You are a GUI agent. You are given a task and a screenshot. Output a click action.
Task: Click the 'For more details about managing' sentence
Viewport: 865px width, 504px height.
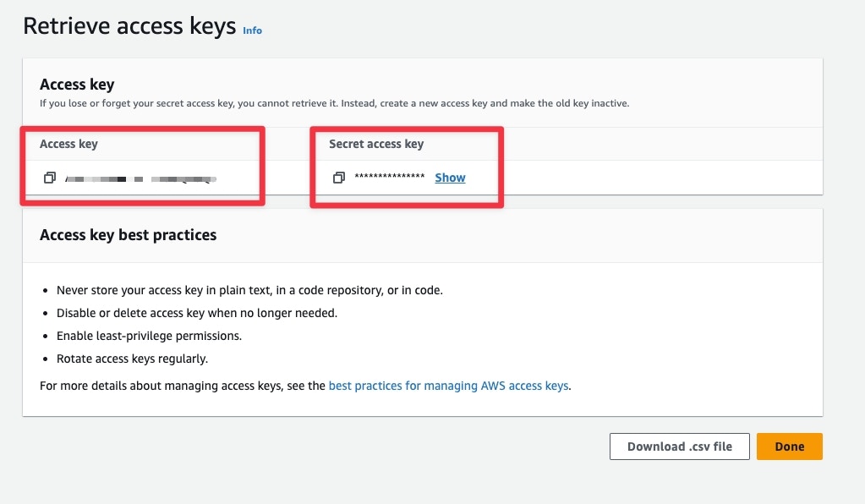point(182,386)
